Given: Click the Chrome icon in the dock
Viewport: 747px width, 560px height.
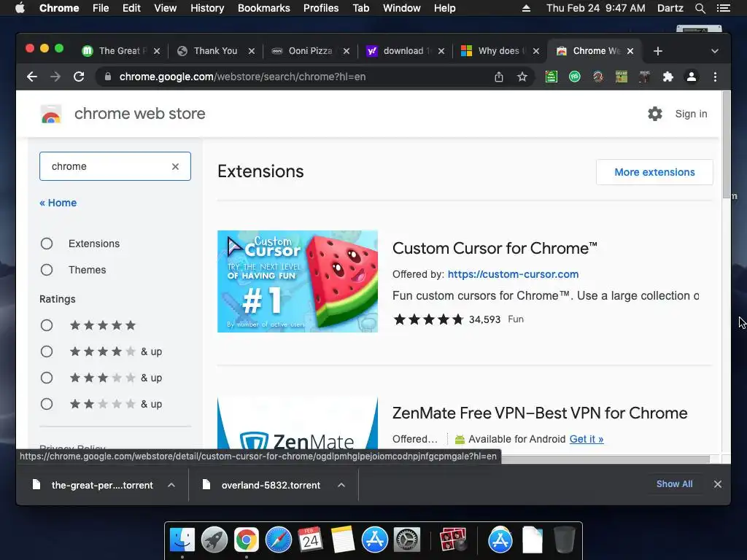Looking at the screenshot, I should [247, 540].
